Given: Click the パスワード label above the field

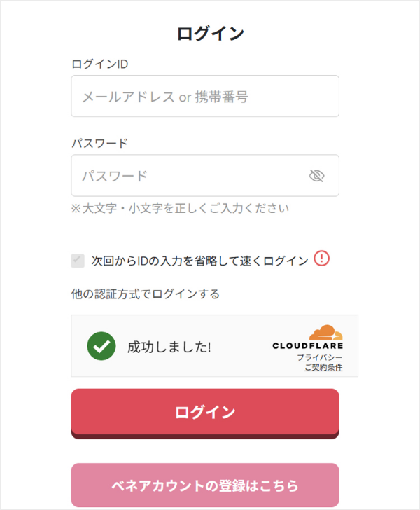Looking at the screenshot, I should click(x=99, y=144).
